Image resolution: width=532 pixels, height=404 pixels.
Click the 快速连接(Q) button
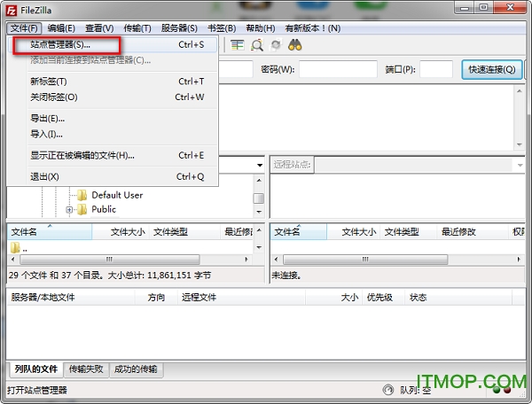[491, 69]
